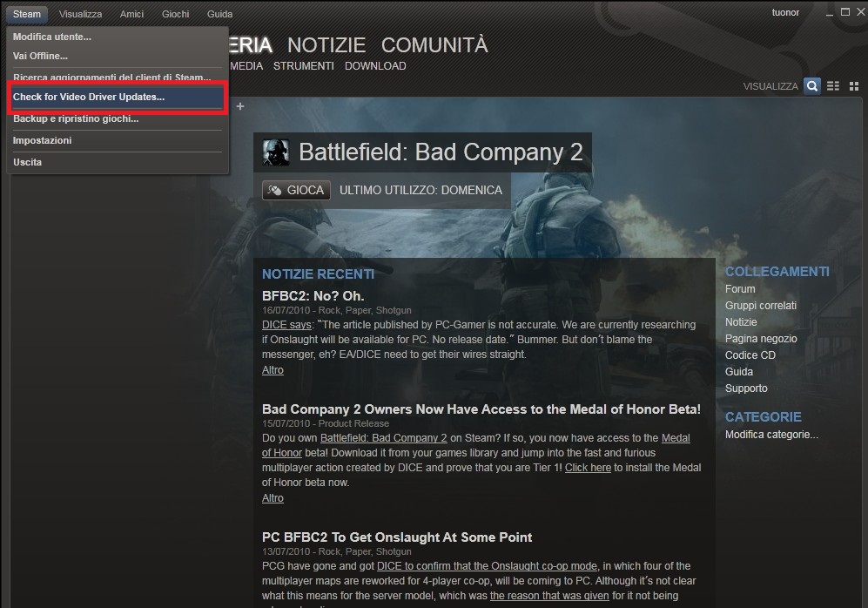
Task: Select the detail view search icon
Action: 811,86
